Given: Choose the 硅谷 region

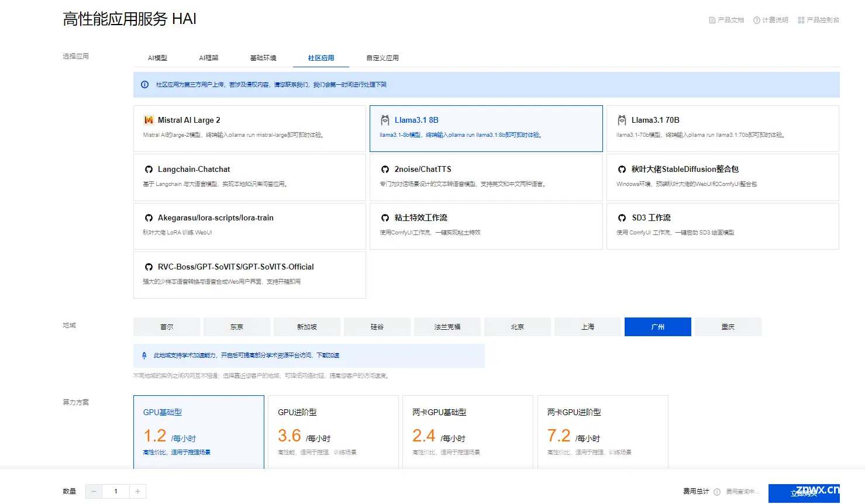Looking at the screenshot, I should click(377, 327).
